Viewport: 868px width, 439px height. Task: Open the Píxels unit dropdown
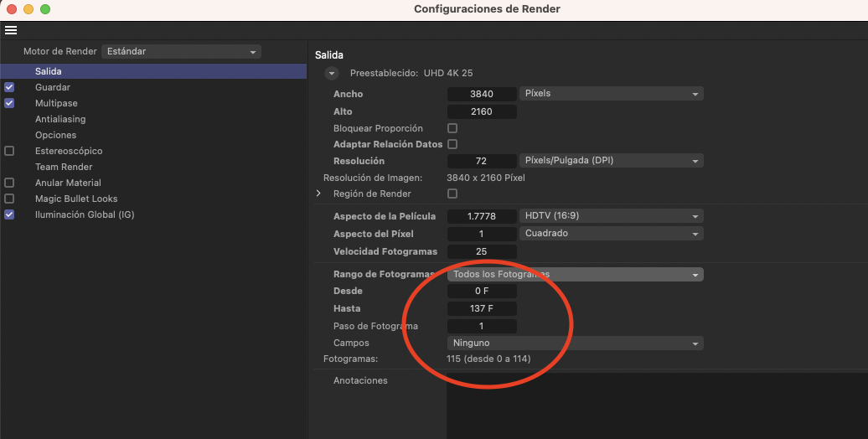[611, 94]
